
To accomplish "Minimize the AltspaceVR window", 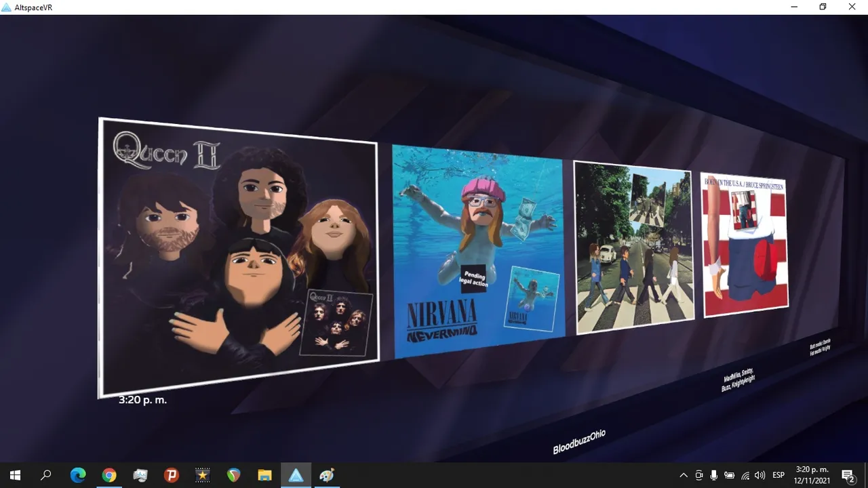I will point(794,7).
